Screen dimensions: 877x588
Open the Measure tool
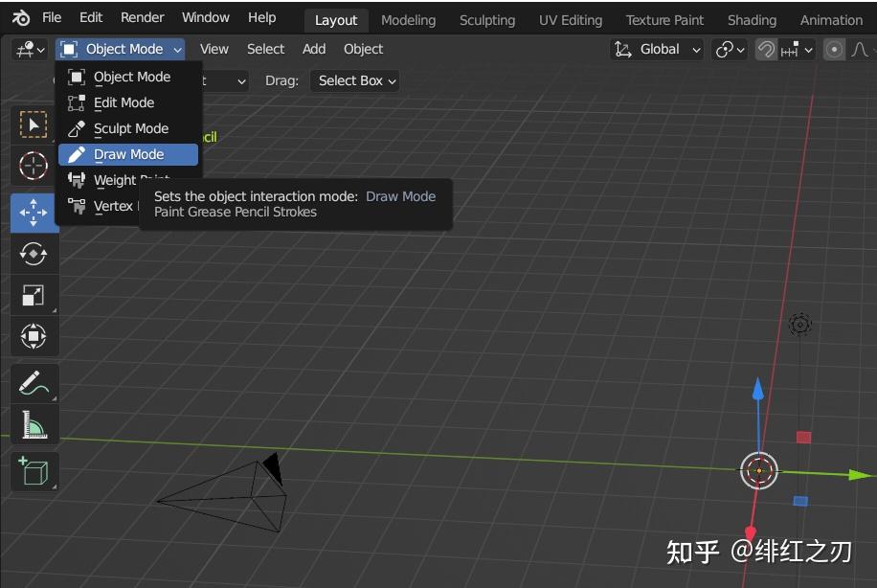34,425
